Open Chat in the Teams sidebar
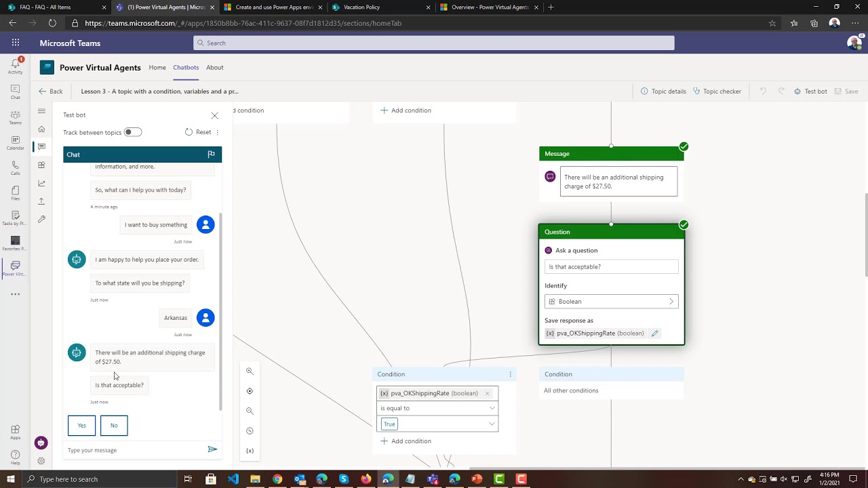 (x=15, y=92)
